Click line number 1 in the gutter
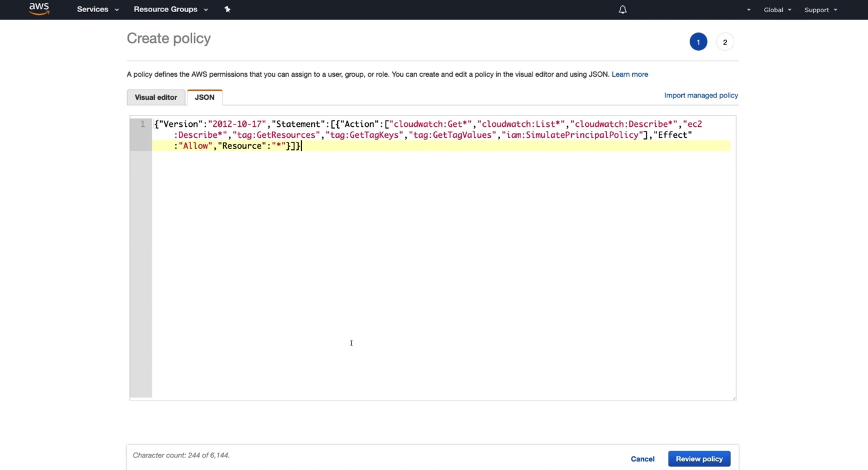 (143, 124)
